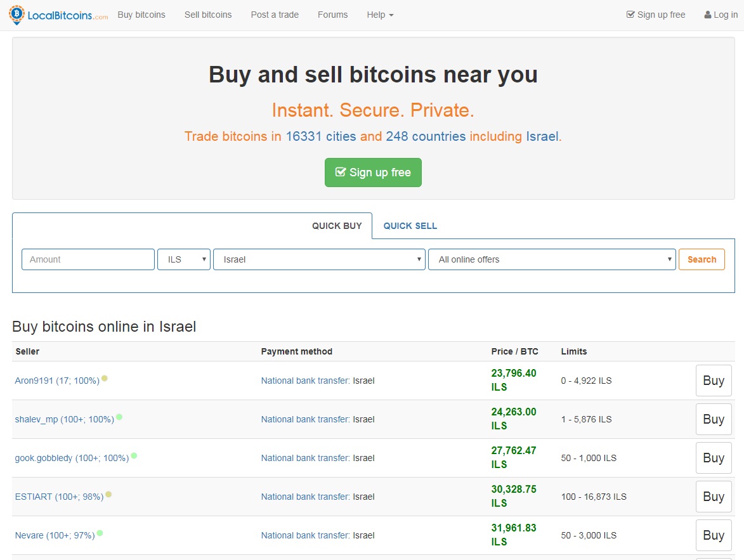Click the Payment method column header

(x=297, y=351)
